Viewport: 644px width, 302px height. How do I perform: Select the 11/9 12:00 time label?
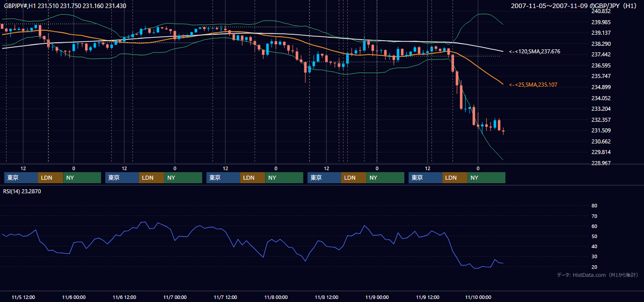pos(427,297)
